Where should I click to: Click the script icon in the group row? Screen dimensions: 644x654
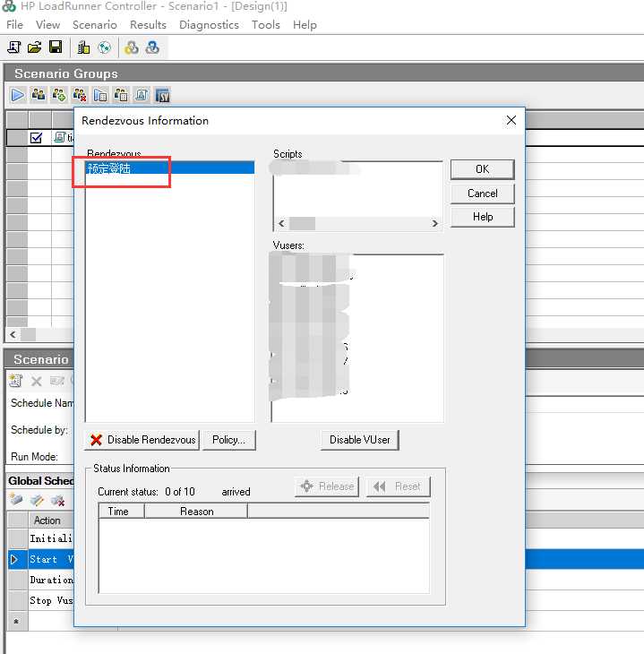tap(60, 137)
